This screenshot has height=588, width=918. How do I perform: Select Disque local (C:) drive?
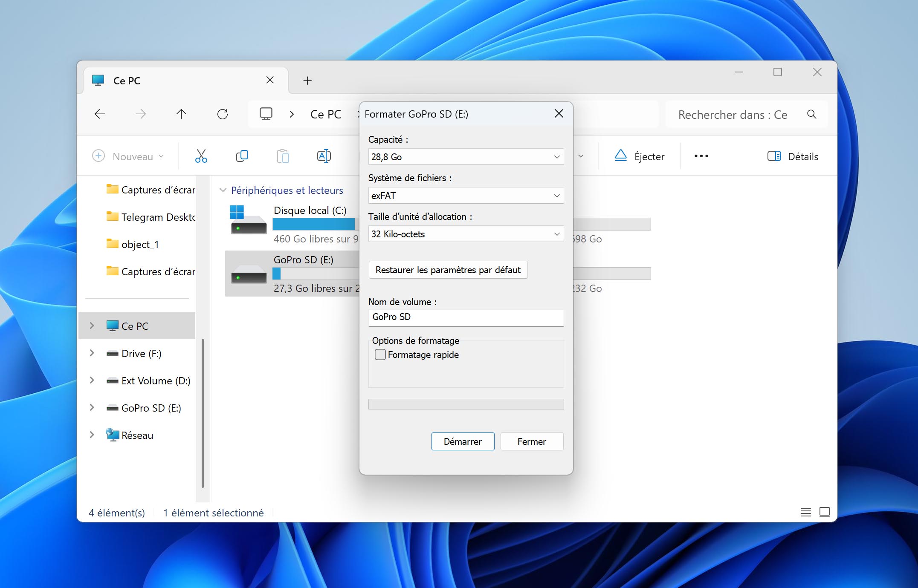[x=292, y=224]
